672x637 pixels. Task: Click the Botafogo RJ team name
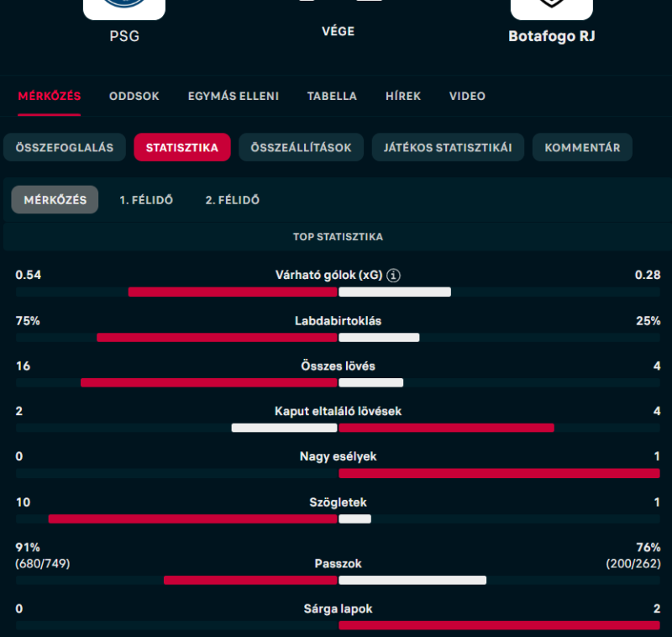point(552,36)
